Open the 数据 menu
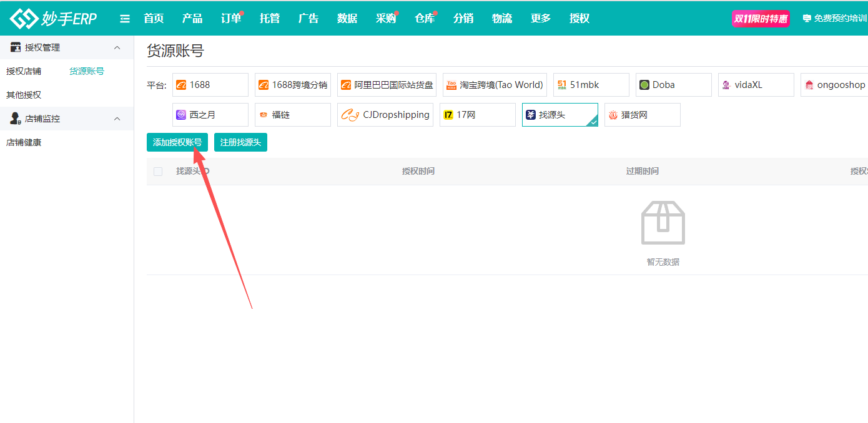 pos(347,19)
